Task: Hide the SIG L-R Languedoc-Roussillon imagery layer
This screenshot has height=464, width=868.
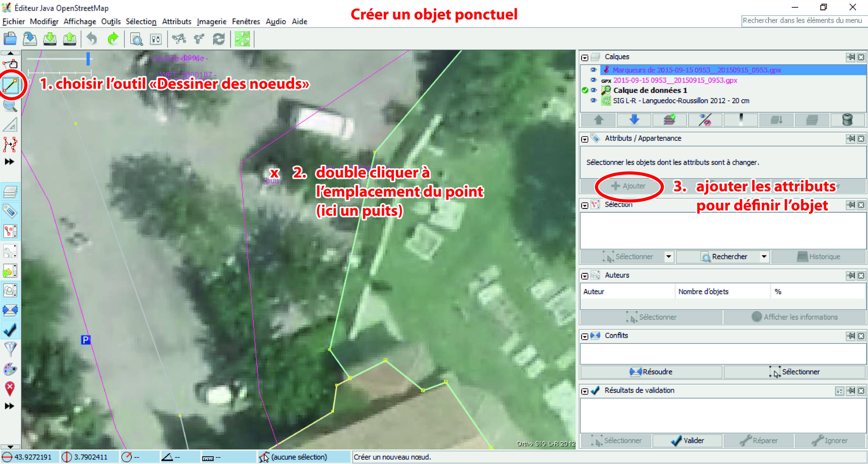Action: click(593, 101)
